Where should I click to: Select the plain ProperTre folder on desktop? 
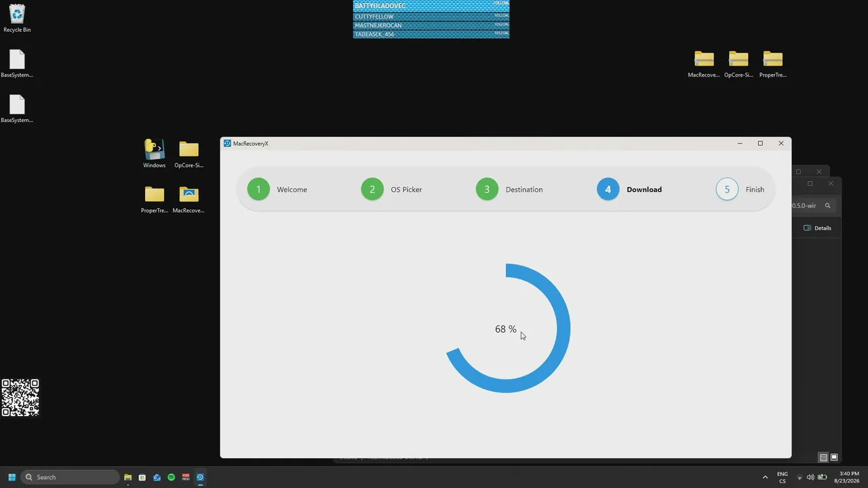click(155, 199)
